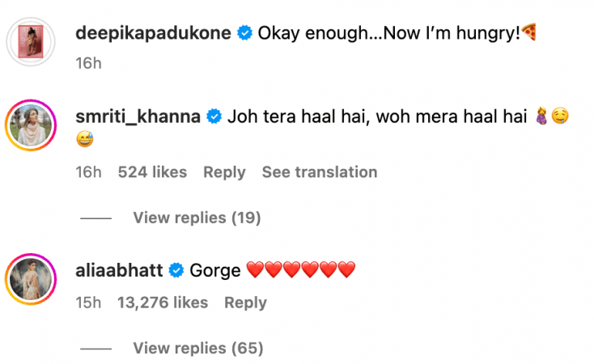Click verified badge next to smriti_khanna
Screen dimensions: 594x364
[x=214, y=117]
